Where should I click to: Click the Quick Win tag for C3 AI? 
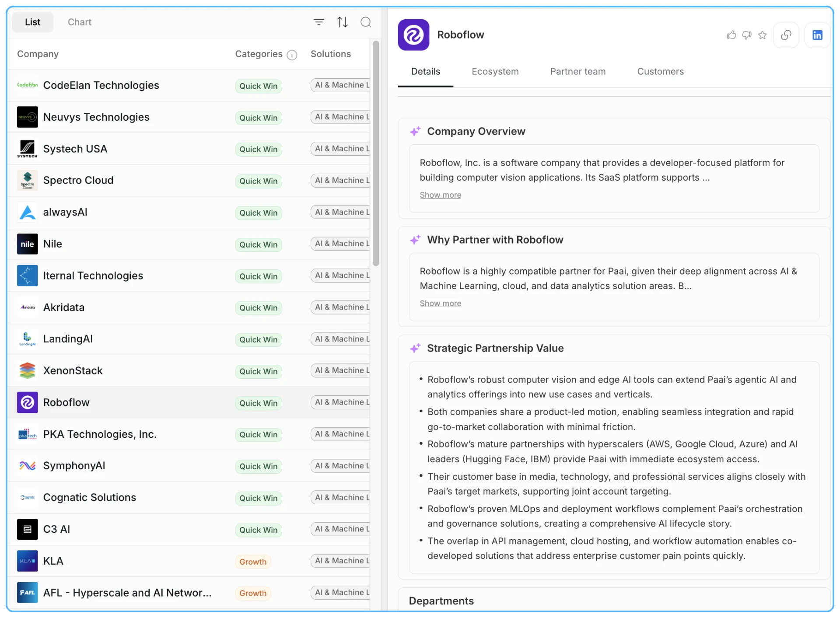[259, 530]
